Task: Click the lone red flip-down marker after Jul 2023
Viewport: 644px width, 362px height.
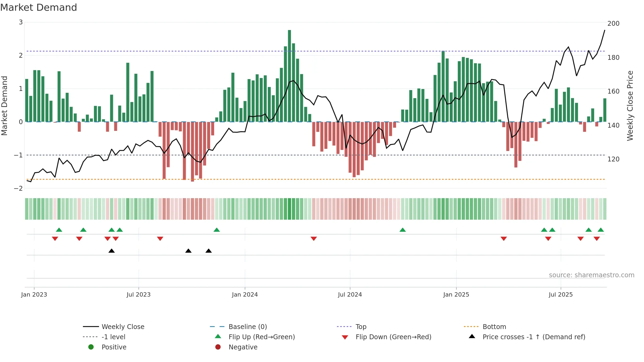Action: (x=160, y=239)
